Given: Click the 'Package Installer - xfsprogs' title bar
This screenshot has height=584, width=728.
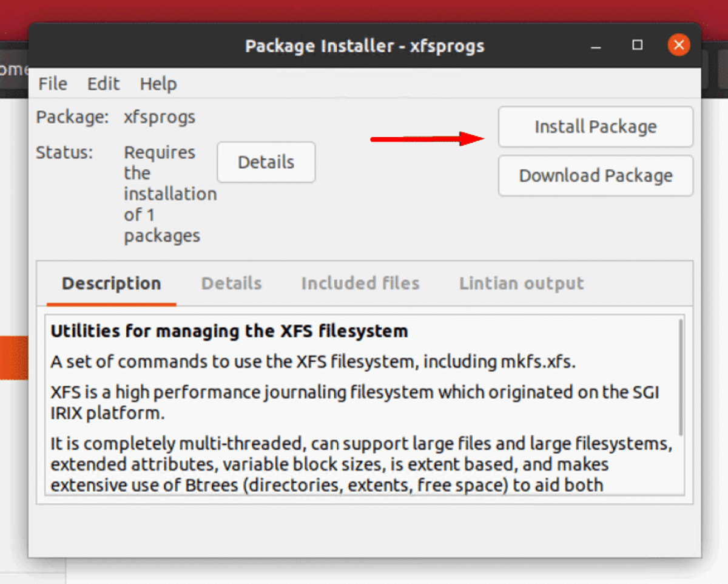Looking at the screenshot, I should [365, 46].
